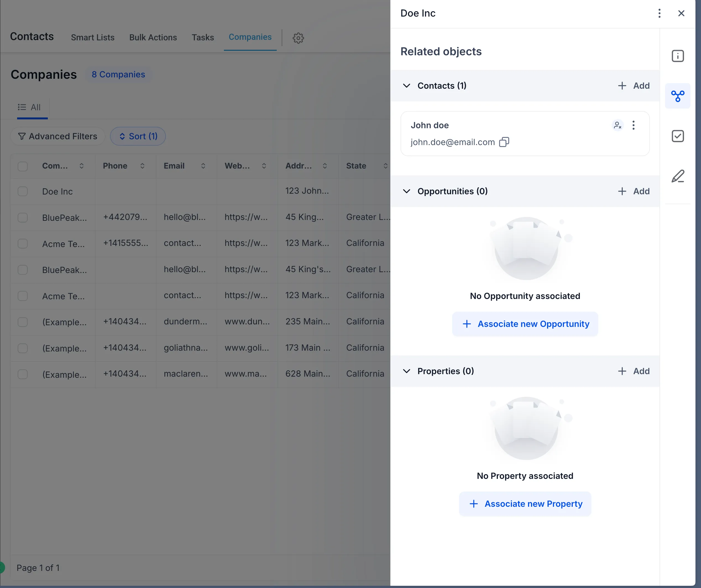Toggle the Email column sort arrows
The width and height of the screenshot is (701, 588).
(x=203, y=166)
